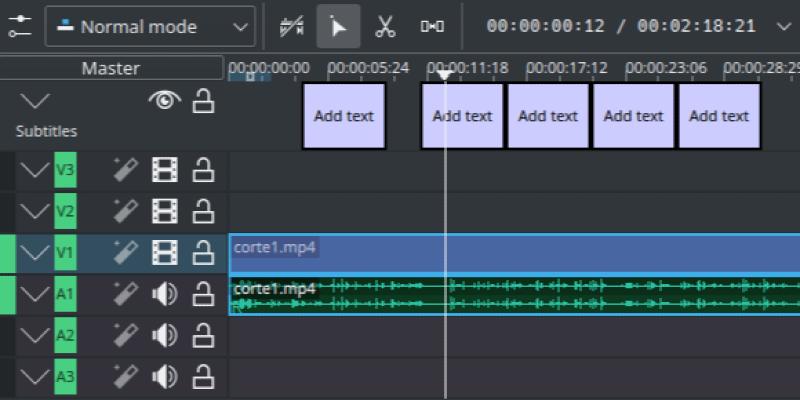Screen dimensions: 800x400
Task: Select the razor (scissors) tool
Action: pyautogui.click(x=385, y=27)
